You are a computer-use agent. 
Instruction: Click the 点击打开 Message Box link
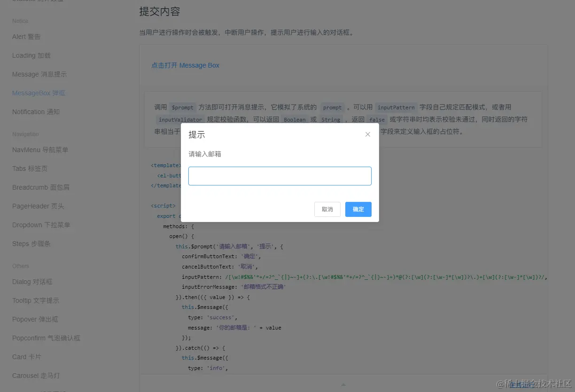pos(185,65)
